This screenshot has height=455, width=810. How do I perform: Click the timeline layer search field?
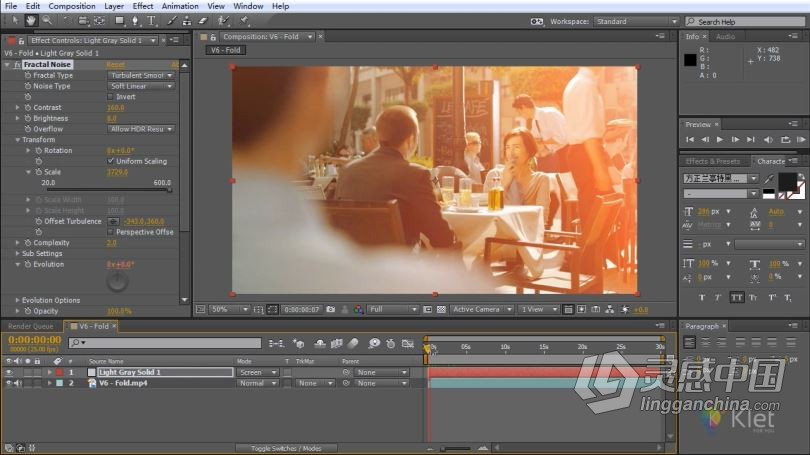pyautogui.click(x=165, y=343)
